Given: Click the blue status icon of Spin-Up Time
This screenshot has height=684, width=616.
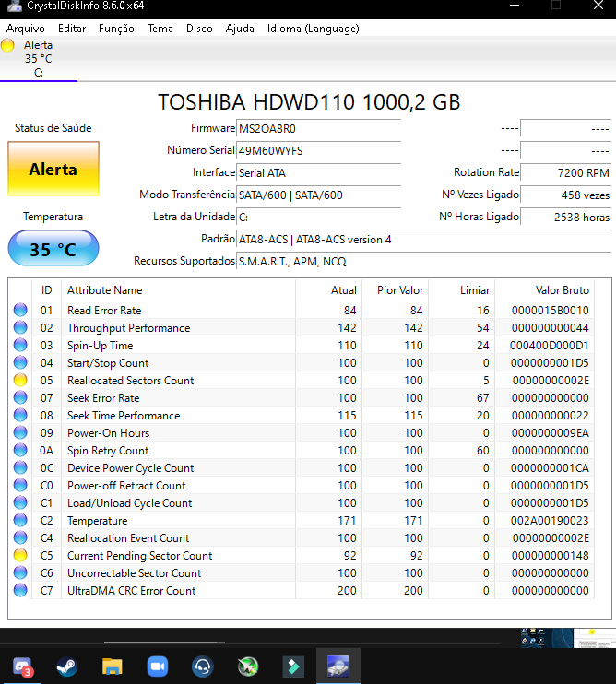Looking at the screenshot, I should click(x=20, y=345).
